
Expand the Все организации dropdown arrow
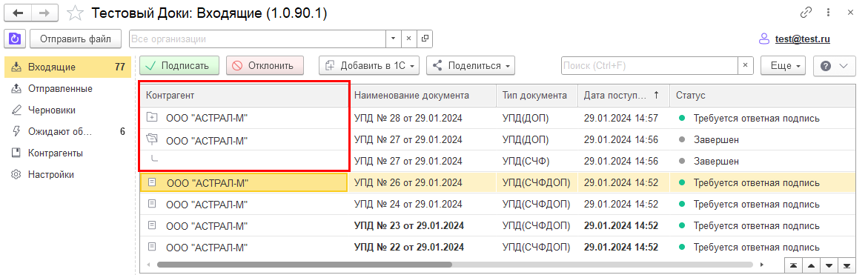coord(394,39)
